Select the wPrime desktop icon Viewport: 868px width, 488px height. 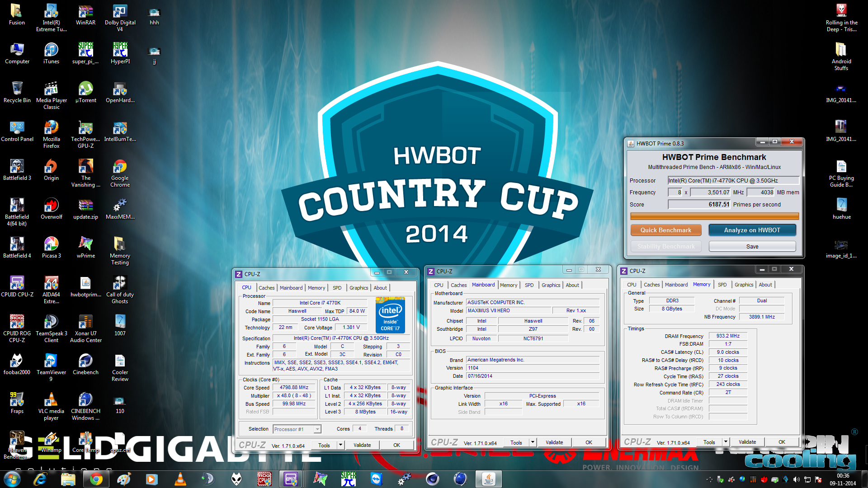click(x=85, y=248)
